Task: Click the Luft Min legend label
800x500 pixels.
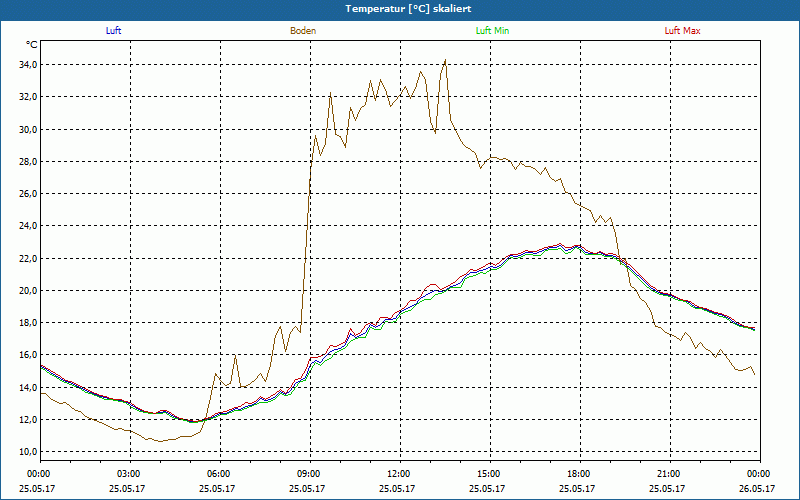Action: tap(492, 31)
